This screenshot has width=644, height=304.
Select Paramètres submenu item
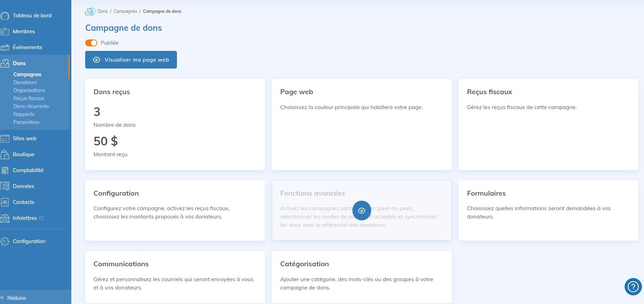pyautogui.click(x=26, y=122)
